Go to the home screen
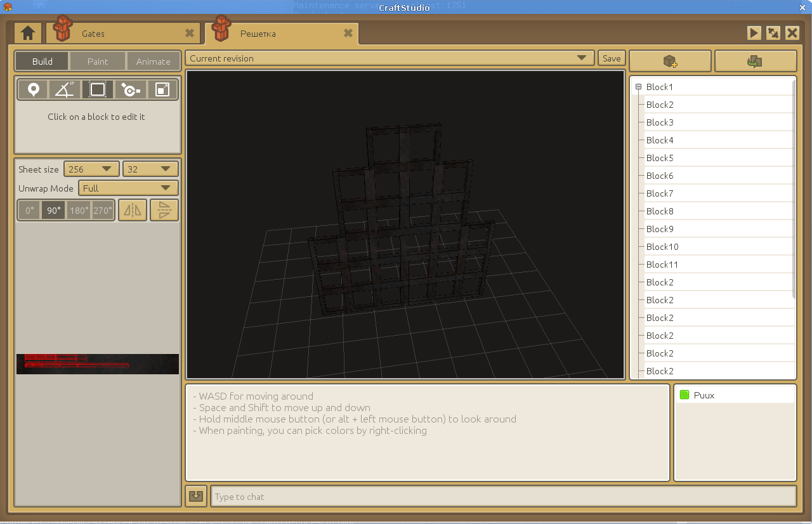The height and width of the screenshot is (524, 812). [x=27, y=33]
